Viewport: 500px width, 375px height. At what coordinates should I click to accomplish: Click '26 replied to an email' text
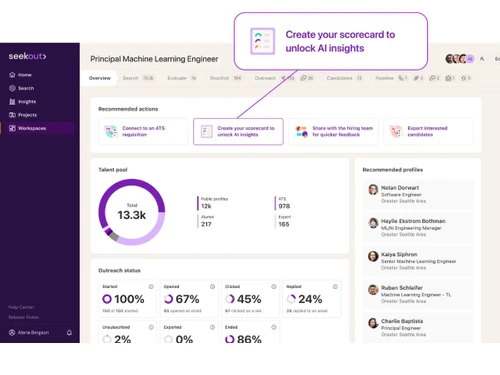(307, 311)
